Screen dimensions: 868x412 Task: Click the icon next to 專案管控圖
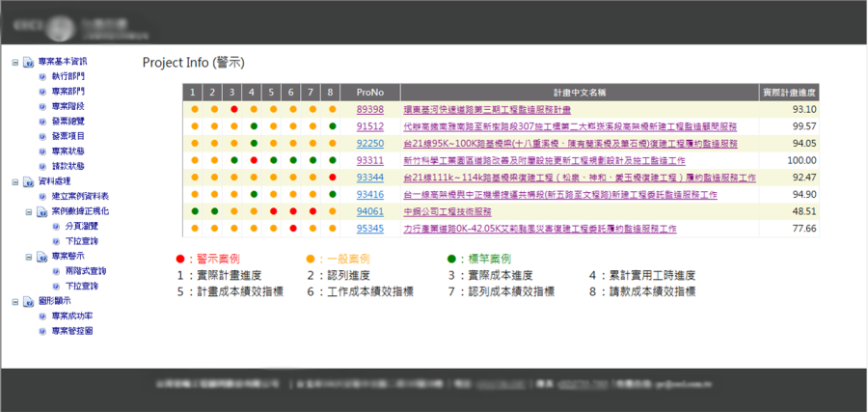click(x=42, y=331)
